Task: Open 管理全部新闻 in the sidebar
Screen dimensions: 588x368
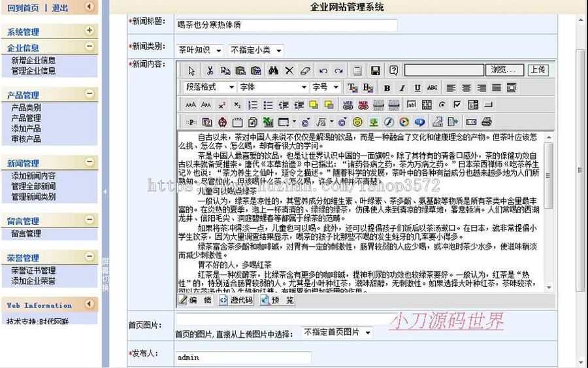Action: tap(33, 186)
